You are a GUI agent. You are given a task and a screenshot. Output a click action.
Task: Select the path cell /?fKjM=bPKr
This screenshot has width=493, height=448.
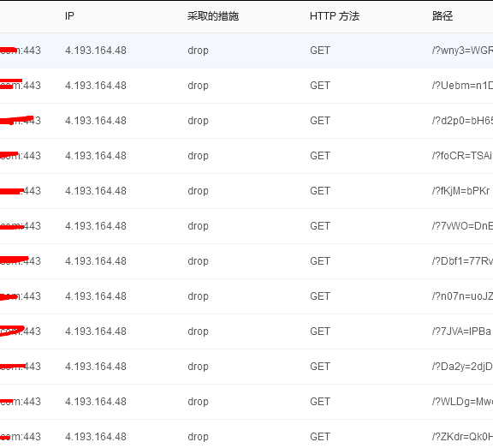[x=461, y=191]
